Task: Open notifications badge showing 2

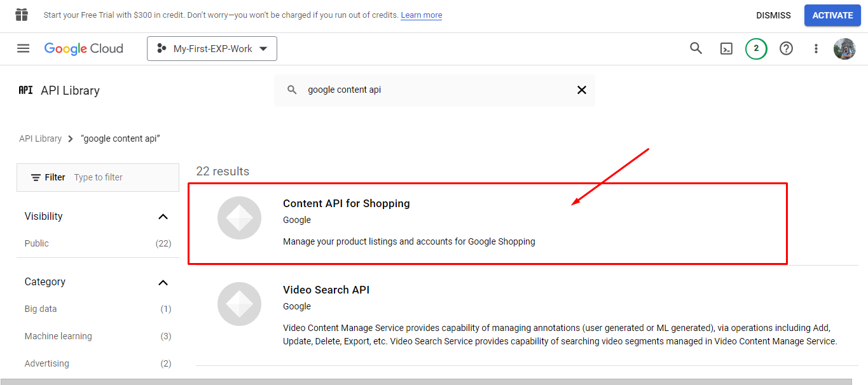Action: (756, 48)
